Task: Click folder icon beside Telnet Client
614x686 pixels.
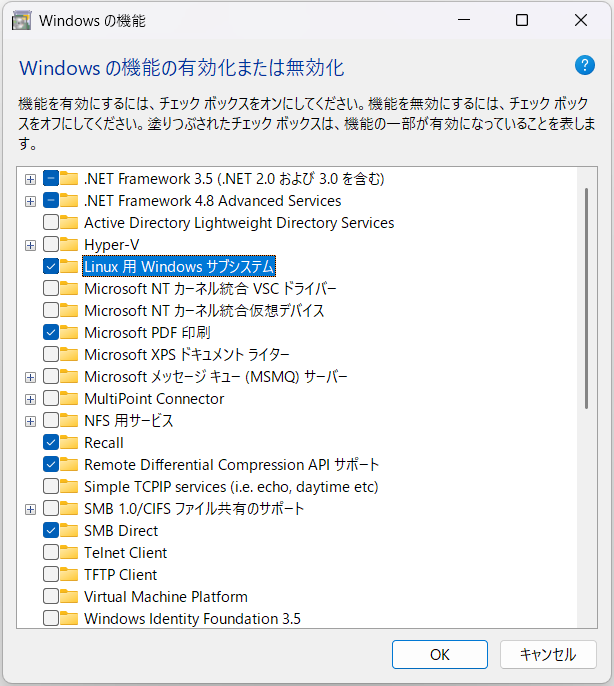Action: (69, 552)
